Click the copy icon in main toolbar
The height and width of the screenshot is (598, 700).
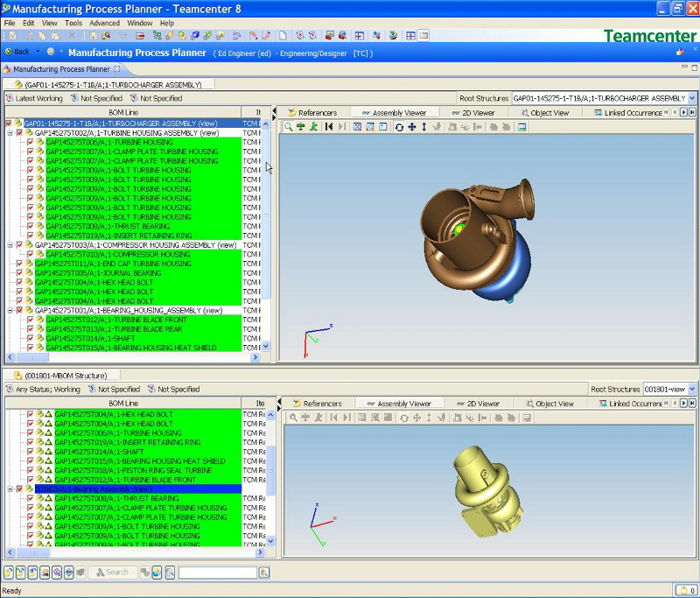(x=42, y=36)
